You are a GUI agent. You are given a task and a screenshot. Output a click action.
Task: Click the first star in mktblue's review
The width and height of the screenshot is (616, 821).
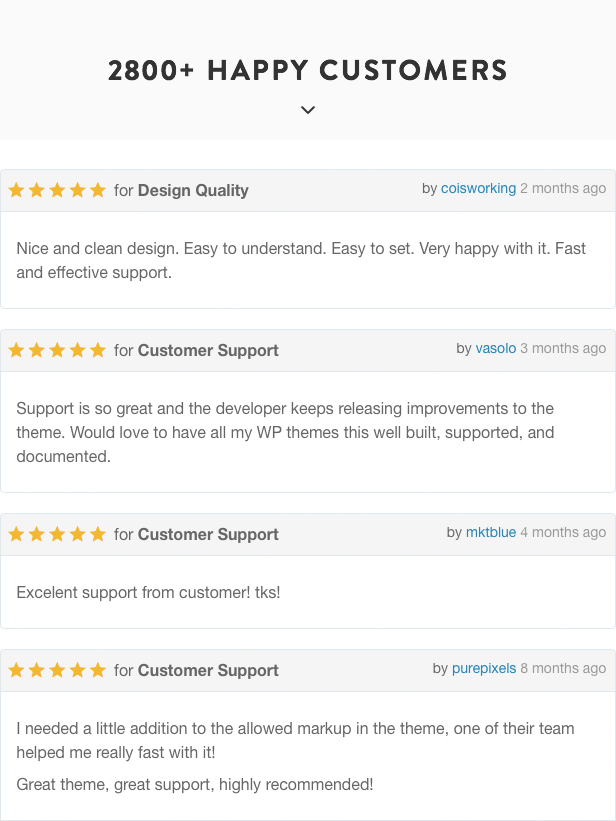coord(17,534)
